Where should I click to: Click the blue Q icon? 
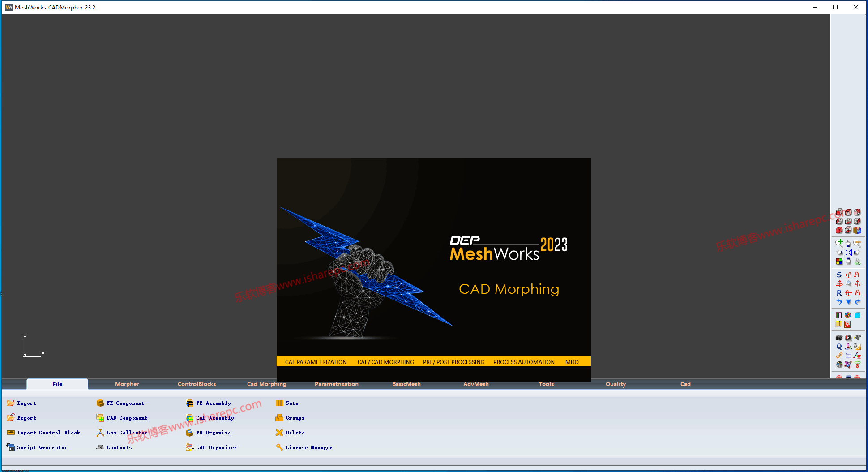point(839,346)
